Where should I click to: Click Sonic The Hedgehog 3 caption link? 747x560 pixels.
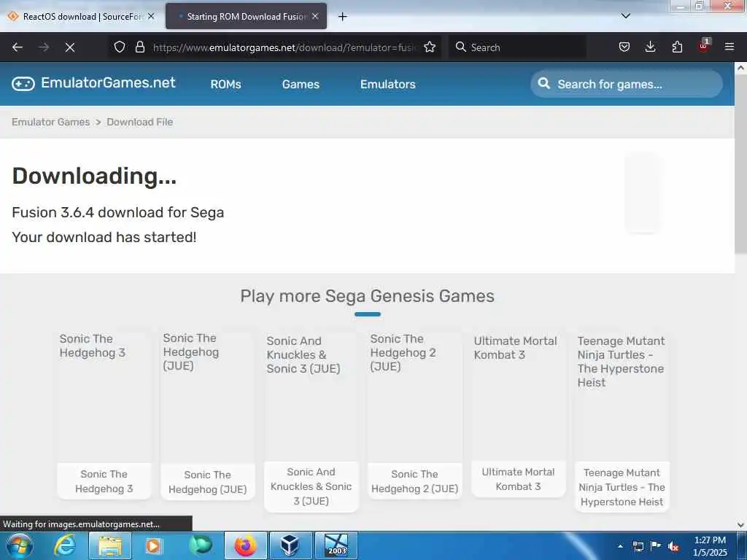coord(104,481)
